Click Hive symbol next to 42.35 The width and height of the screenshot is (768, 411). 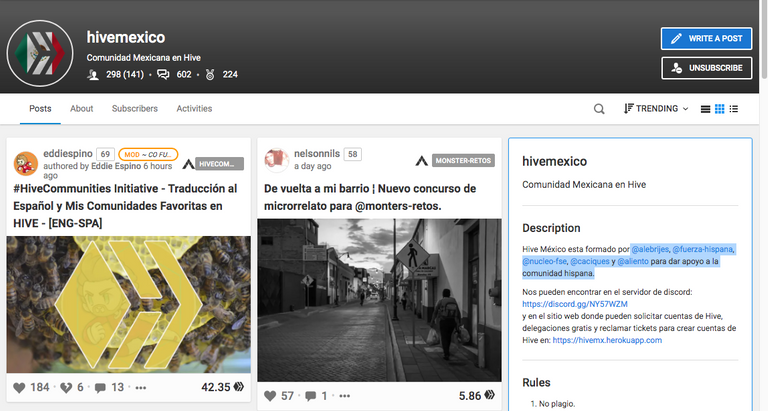point(239,387)
